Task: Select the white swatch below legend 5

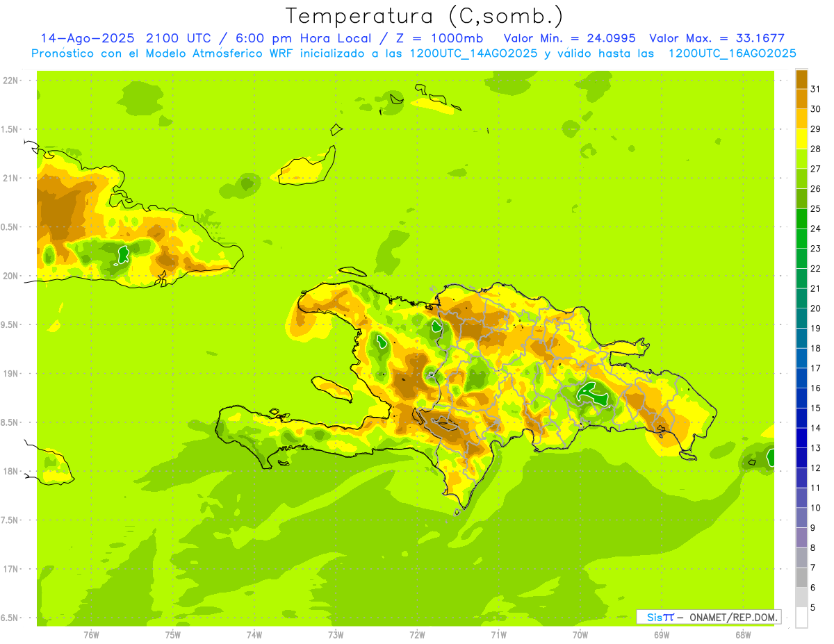Action: pyautogui.click(x=801, y=618)
